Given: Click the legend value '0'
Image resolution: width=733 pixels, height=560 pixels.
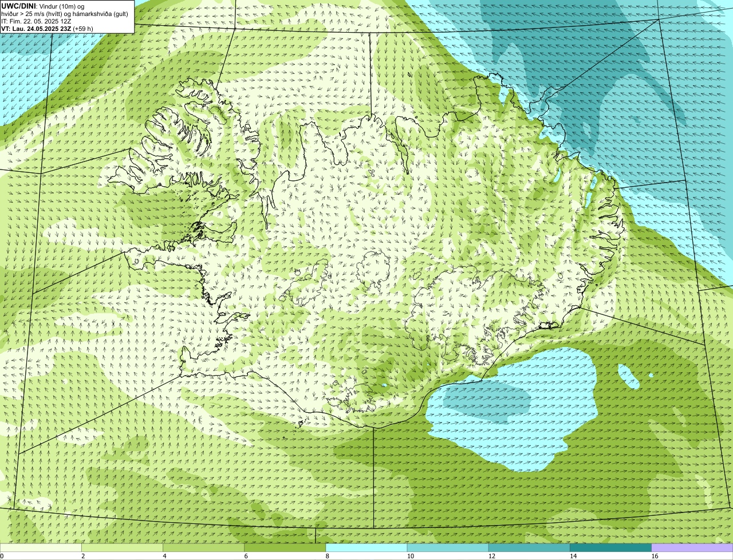Looking at the screenshot, I should tap(2, 556).
